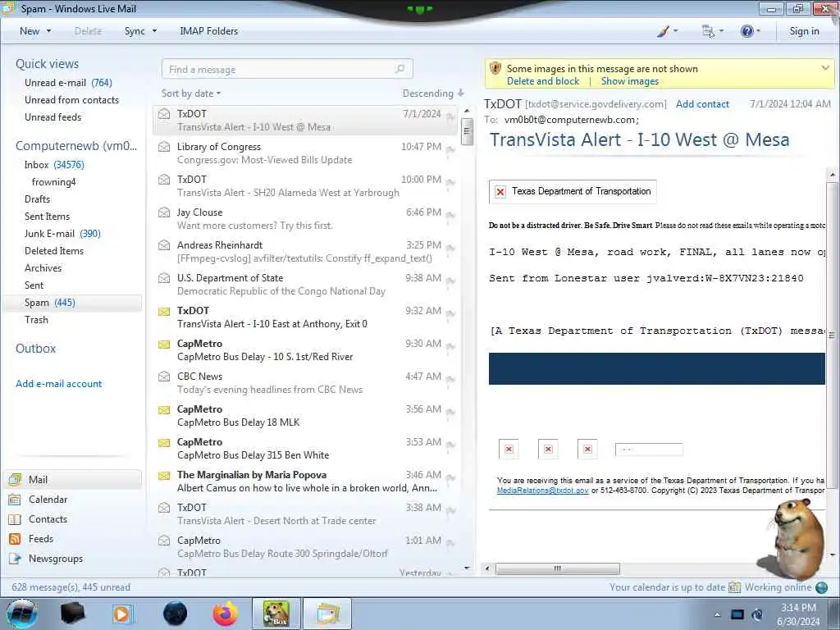Click the Add contact link
Viewport: 840px width, 630px height.
tap(702, 104)
